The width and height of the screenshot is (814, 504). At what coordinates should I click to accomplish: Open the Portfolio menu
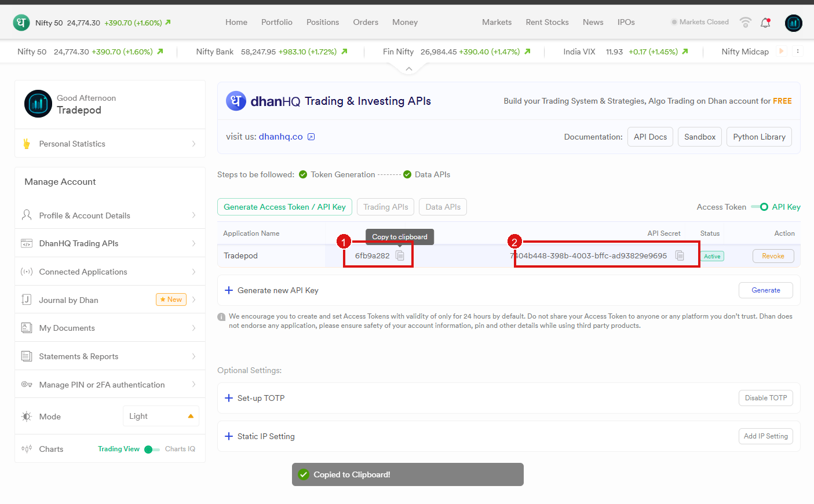(277, 23)
